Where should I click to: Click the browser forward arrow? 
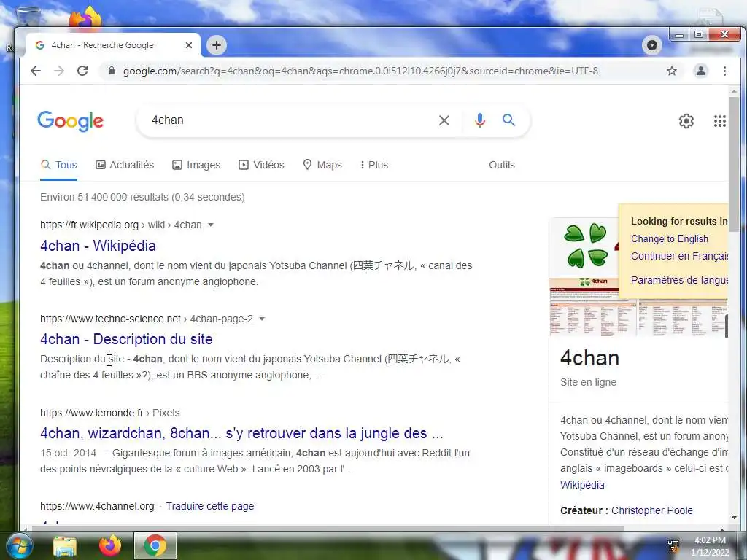pyautogui.click(x=59, y=71)
